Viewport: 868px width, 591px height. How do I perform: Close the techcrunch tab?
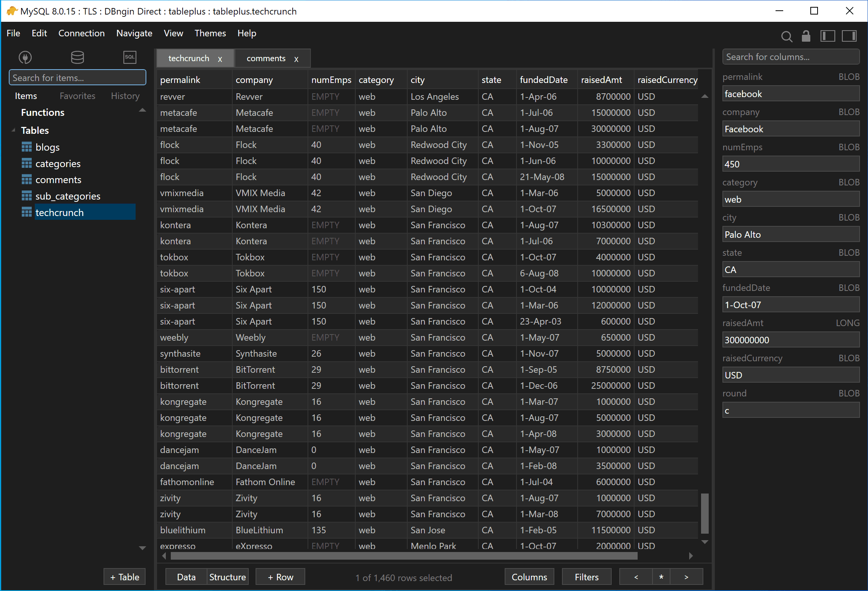(220, 59)
